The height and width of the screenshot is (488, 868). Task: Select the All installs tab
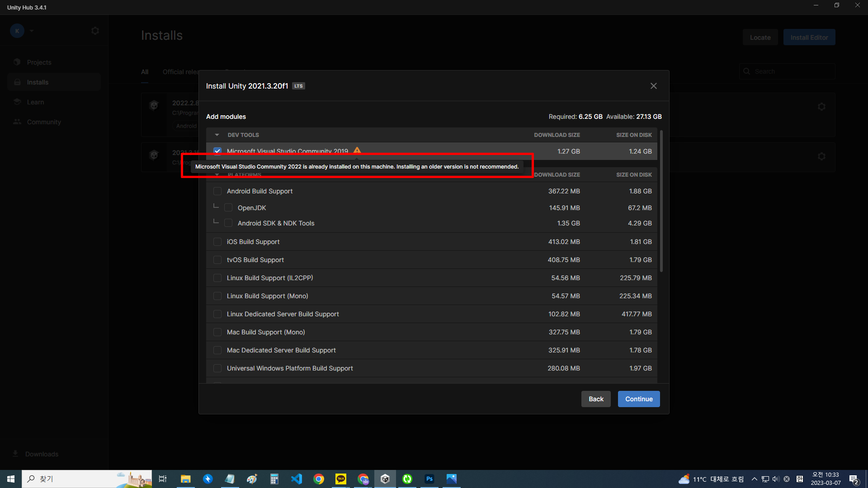(145, 72)
